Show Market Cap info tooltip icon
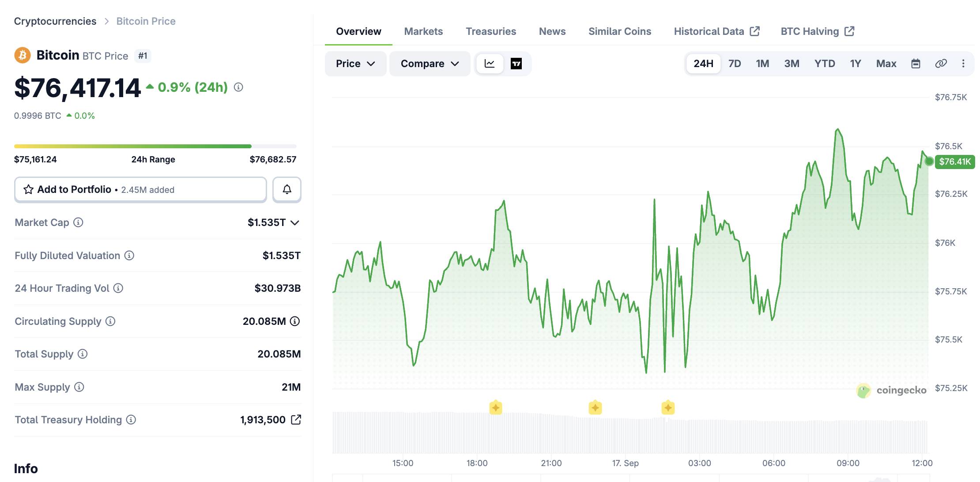The width and height of the screenshot is (980, 482). 78,222
